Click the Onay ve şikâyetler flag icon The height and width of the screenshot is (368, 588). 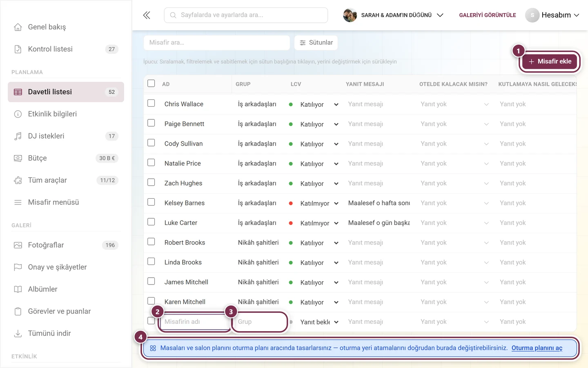click(x=18, y=267)
